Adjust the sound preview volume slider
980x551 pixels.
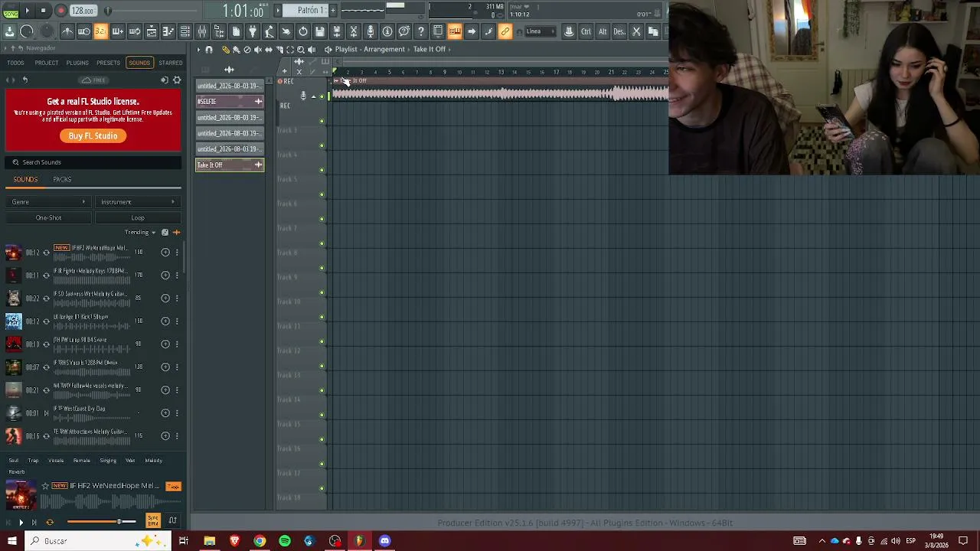pos(102,522)
